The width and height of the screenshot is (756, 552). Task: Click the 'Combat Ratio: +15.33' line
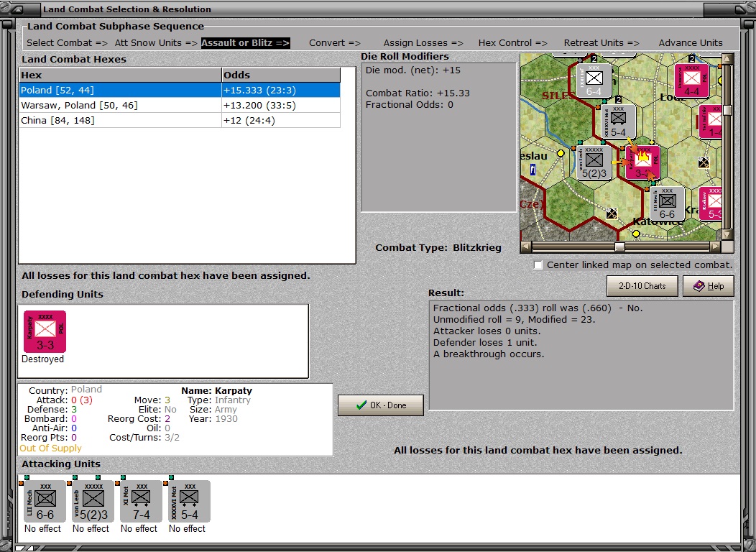pyautogui.click(x=418, y=93)
